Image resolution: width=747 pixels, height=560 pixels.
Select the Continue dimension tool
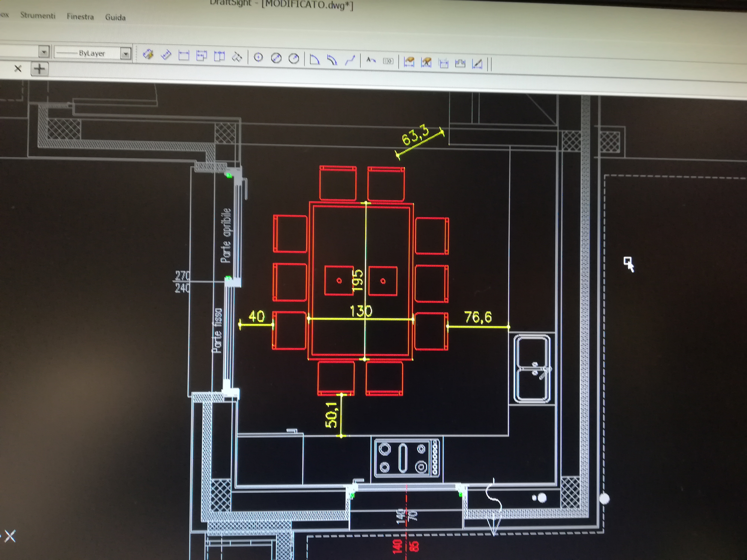click(220, 56)
